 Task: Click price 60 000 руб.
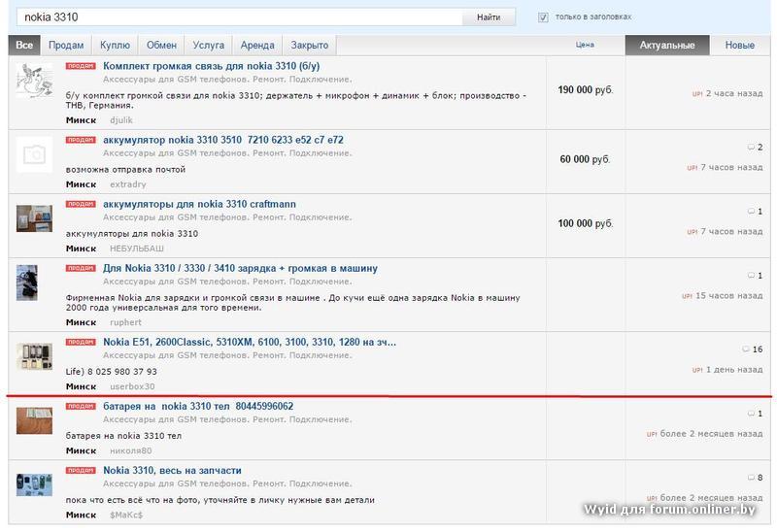coord(586,159)
